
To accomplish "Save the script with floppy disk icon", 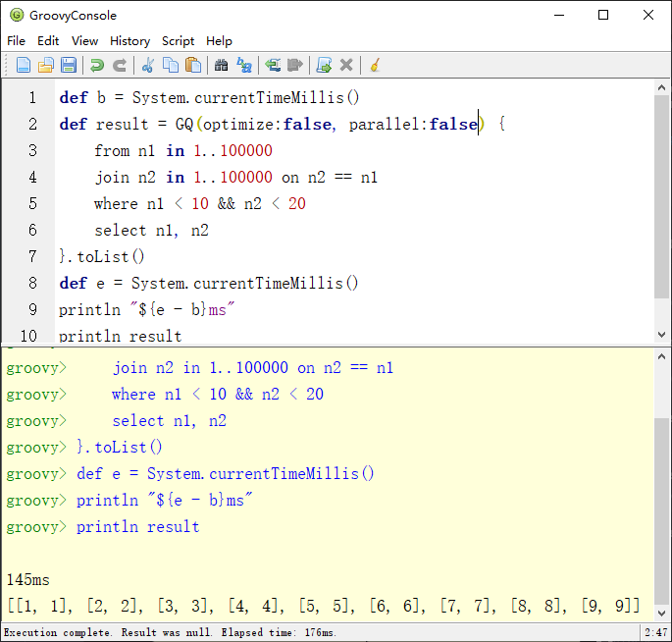I will 69,65.
